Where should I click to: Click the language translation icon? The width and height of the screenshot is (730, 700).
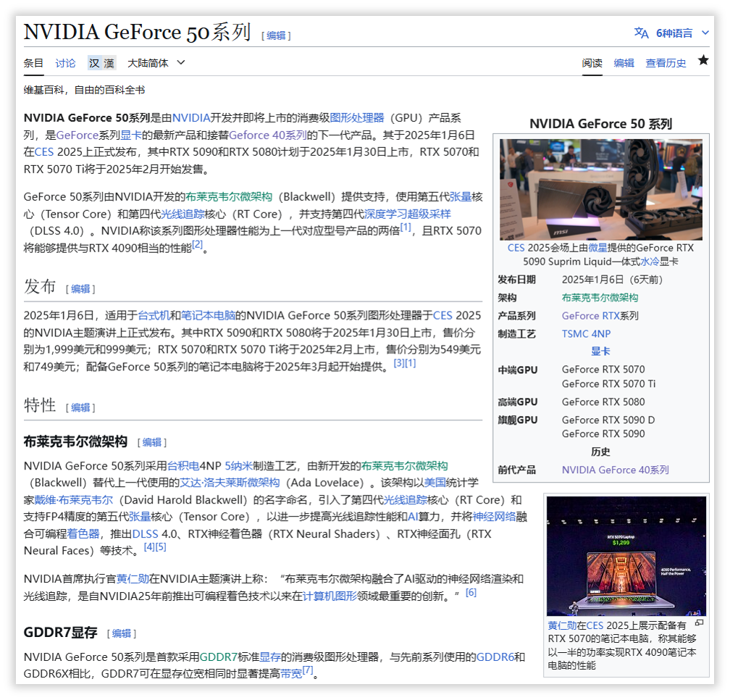[641, 33]
